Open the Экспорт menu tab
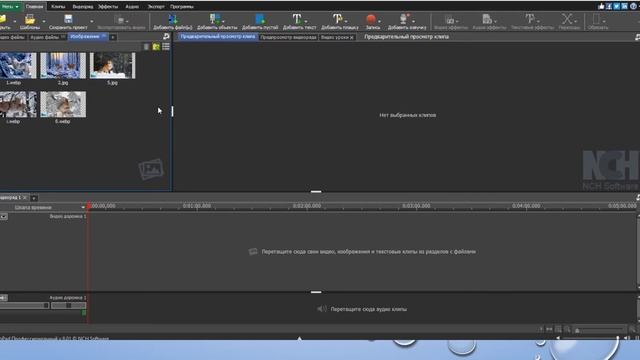Screen dimensions: 640x360 click(156, 7)
